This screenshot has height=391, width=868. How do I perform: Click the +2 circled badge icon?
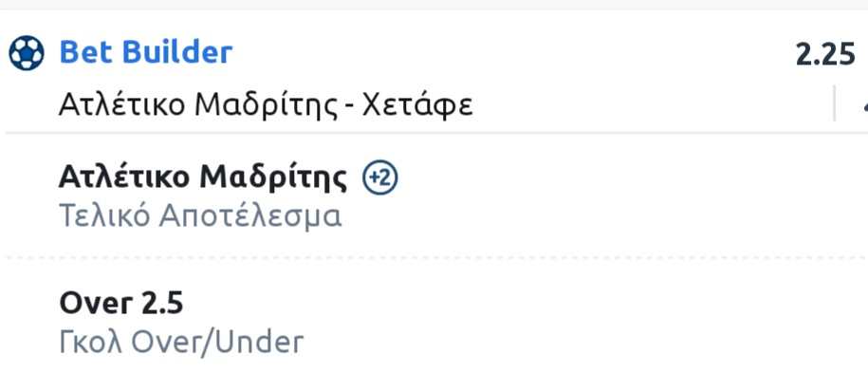380,177
